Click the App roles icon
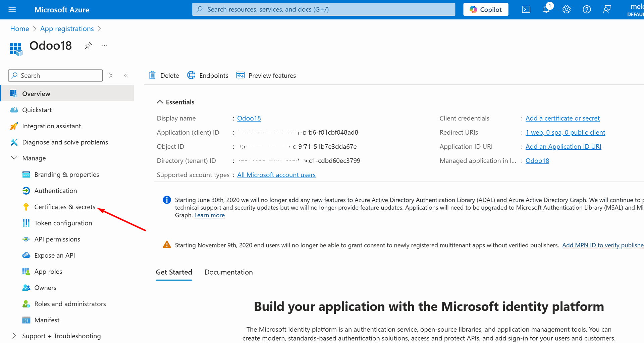 (26, 271)
